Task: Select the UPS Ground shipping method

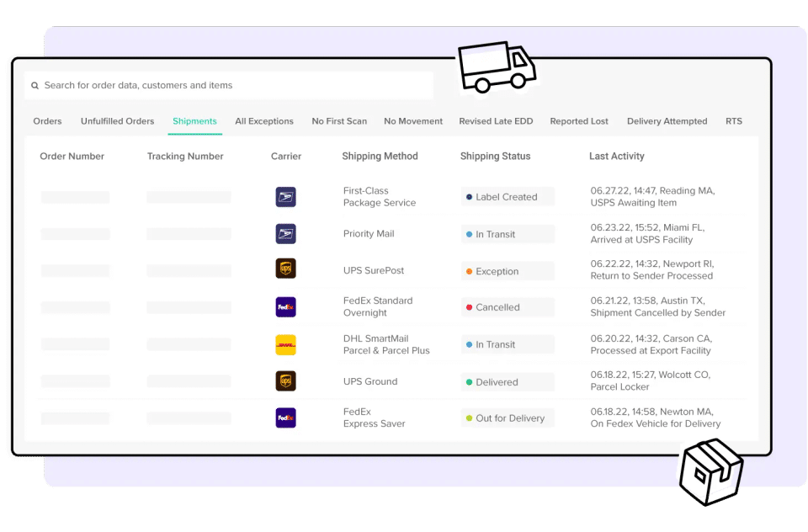Action: click(x=370, y=381)
